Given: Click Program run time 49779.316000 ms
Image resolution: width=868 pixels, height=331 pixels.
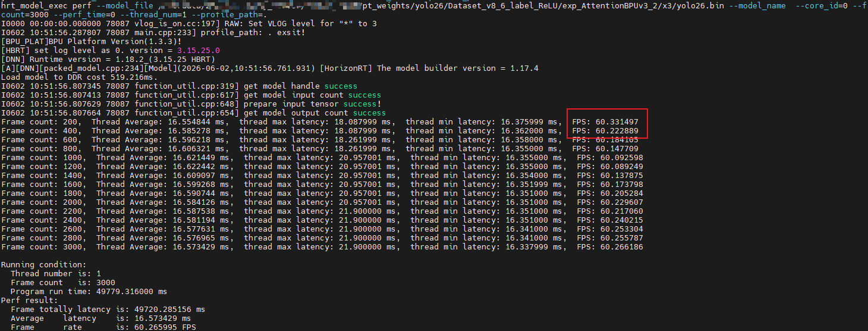Looking at the screenshot, I should pos(89,292).
